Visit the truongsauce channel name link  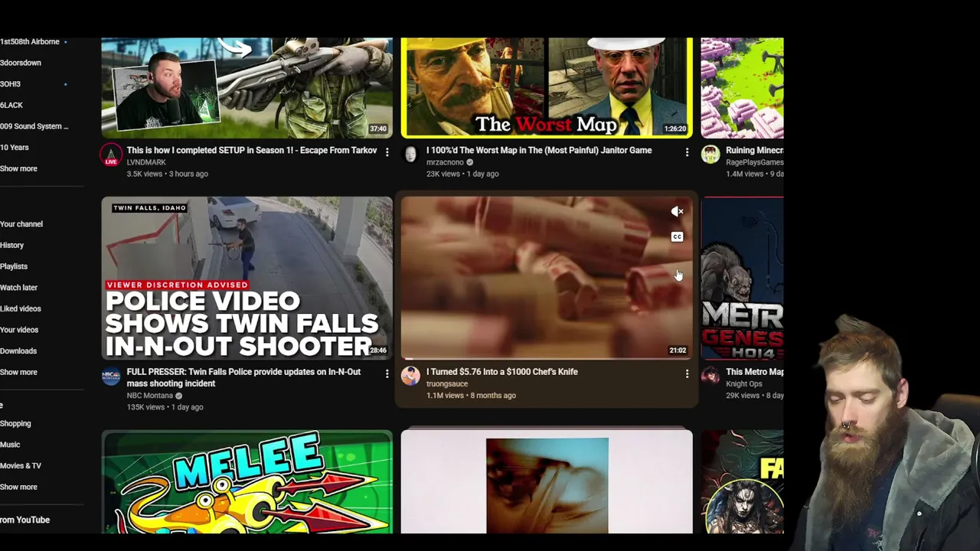click(x=447, y=383)
